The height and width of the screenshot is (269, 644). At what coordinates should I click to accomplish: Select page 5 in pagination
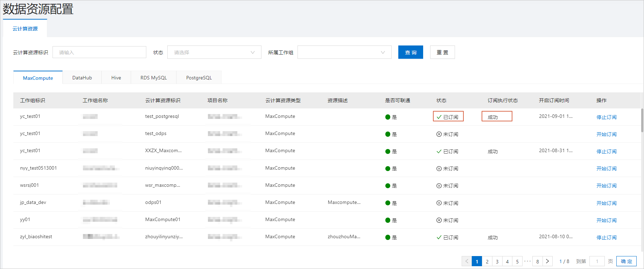pos(517,261)
